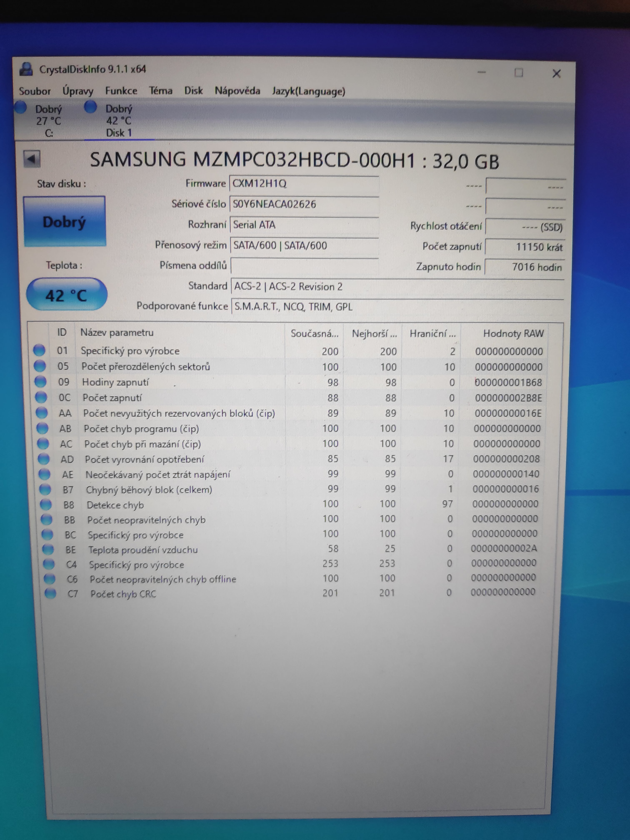Open the Soubor menu
The height and width of the screenshot is (840, 630).
35,91
